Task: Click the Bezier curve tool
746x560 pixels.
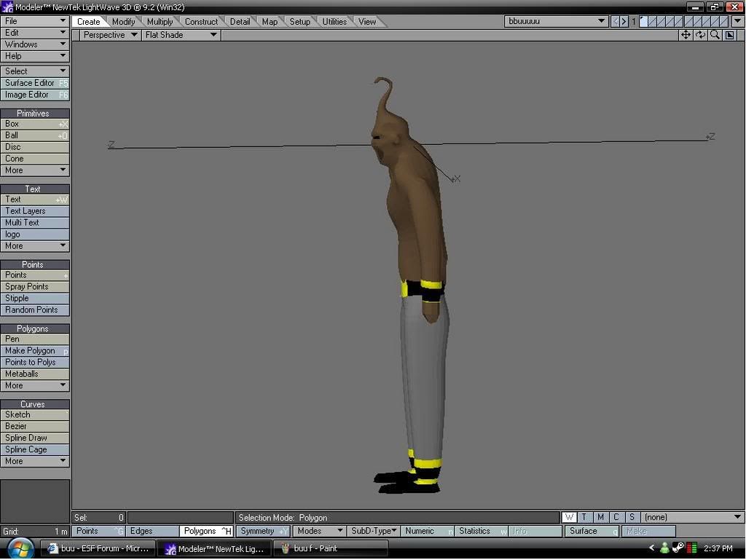Action: (x=35, y=427)
